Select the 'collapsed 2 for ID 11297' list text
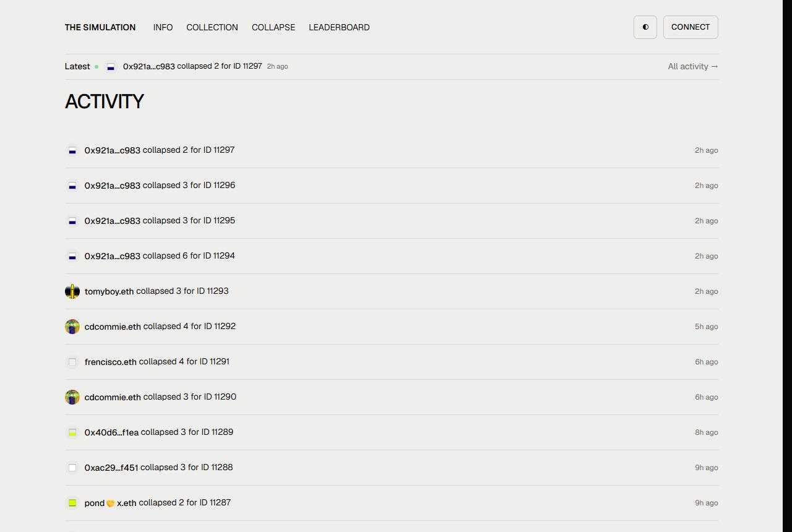This screenshot has width=792, height=532. coord(189,150)
